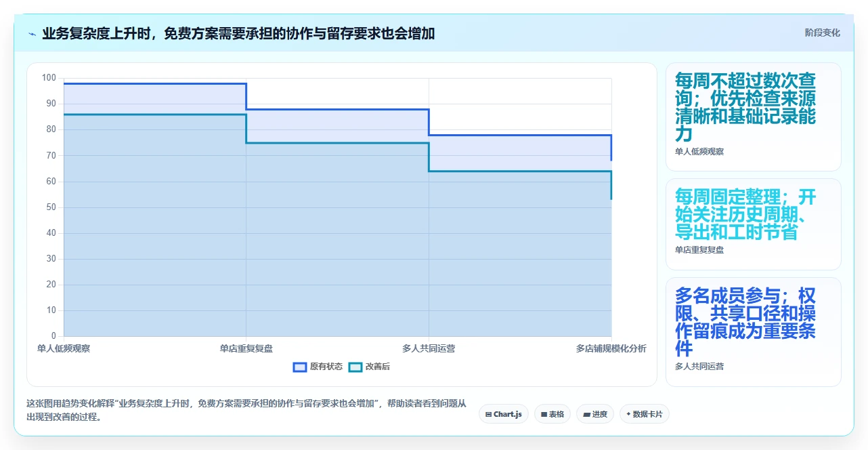This screenshot has width=868, height=450.
Task: Click the sparkle icon in 数据卡片 chip
Action: pos(628,414)
